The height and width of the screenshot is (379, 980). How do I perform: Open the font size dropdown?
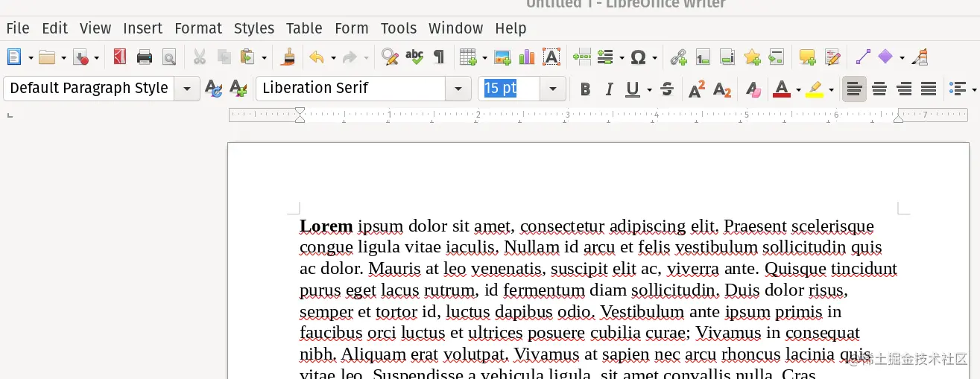click(553, 89)
